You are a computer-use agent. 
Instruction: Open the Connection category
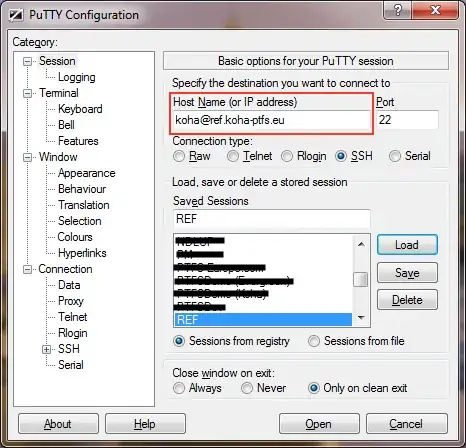pyautogui.click(x=65, y=269)
